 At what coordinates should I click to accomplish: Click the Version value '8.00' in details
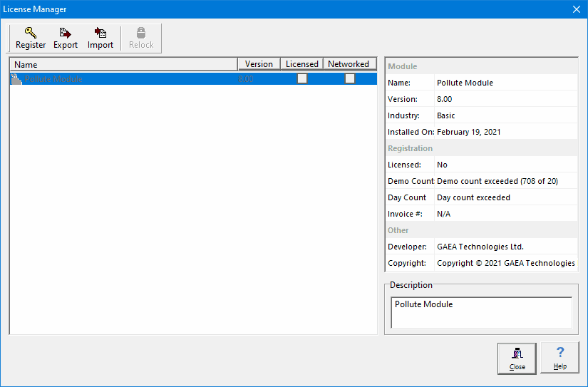tap(444, 99)
